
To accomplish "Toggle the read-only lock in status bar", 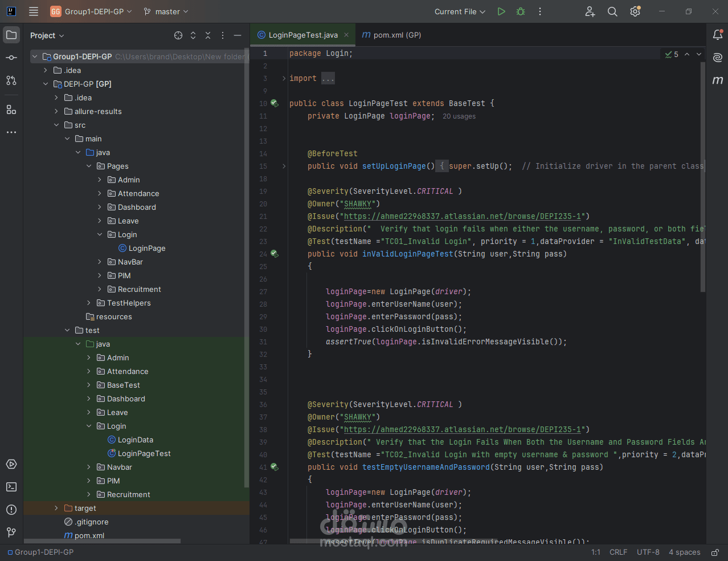I will pyautogui.click(x=715, y=552).
